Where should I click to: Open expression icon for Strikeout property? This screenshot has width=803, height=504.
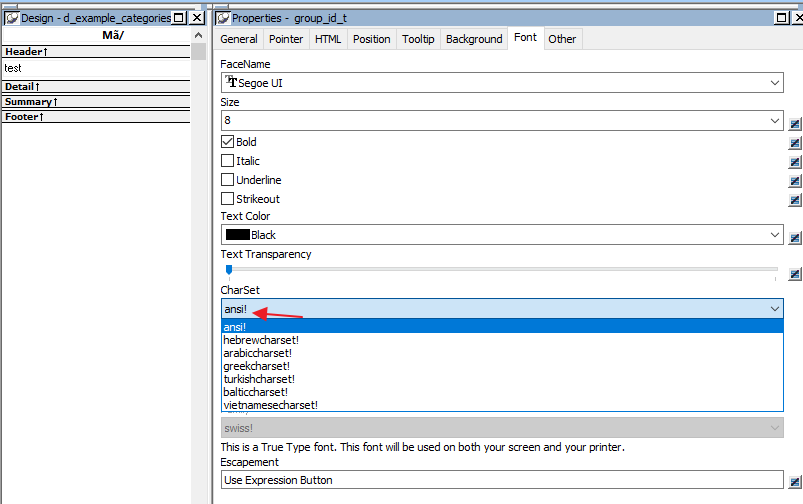point(795,200)
